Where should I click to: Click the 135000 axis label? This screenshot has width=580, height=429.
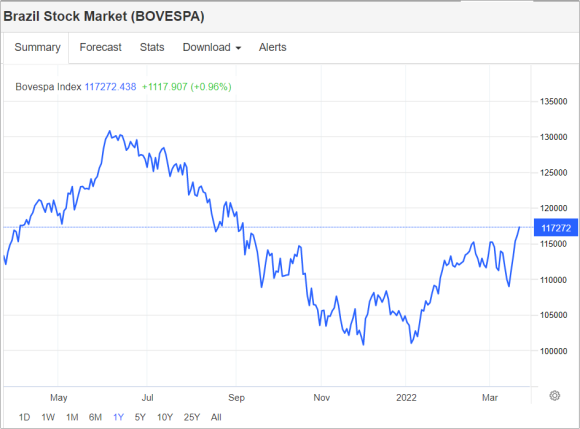(553, 101)
